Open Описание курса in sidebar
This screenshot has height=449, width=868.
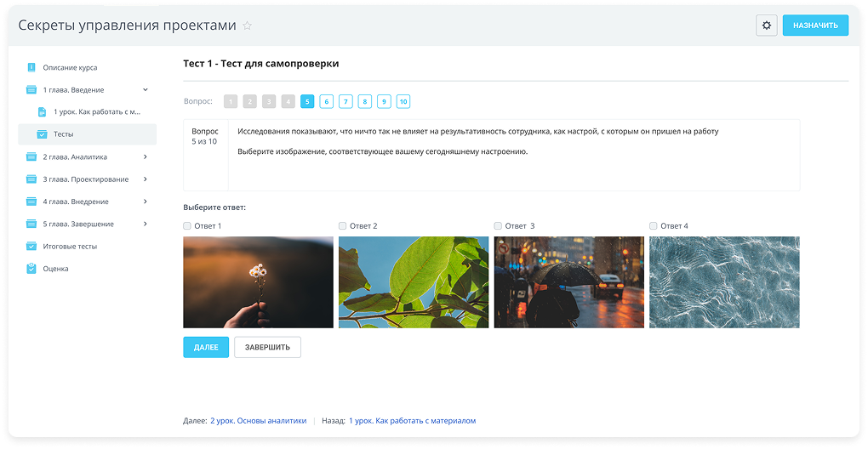(70, 67)
